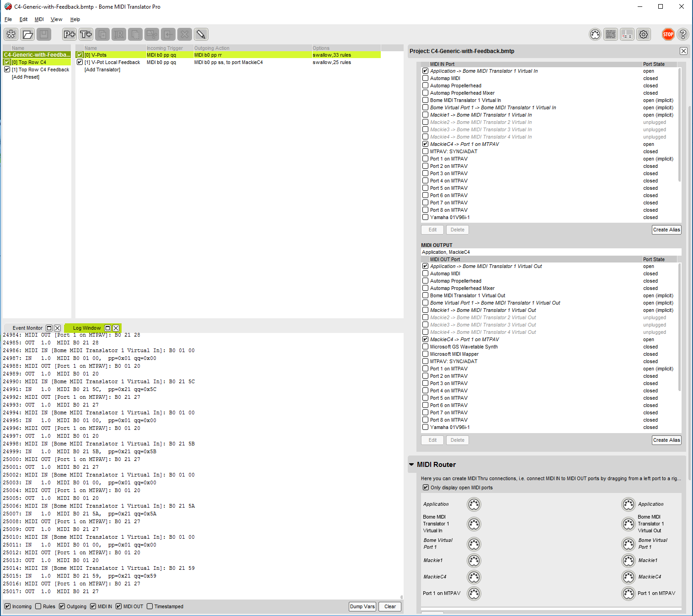Click the Mackie1 input router connector icon

pyautogui.click(x=474, y=561)
